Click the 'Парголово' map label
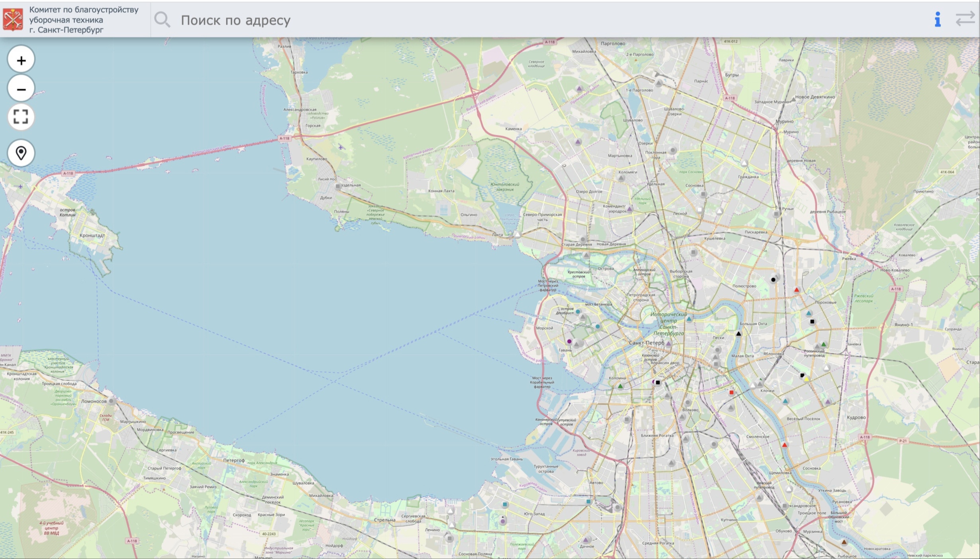The height and width of the screenshot is (559, 980). 613,43
